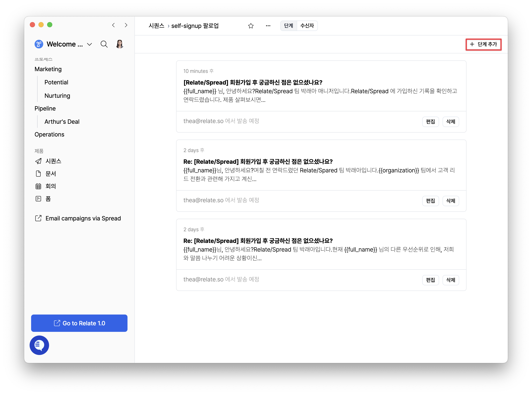
Task: Open Operations in the sidebar
Action: click(x=49, y=135)
